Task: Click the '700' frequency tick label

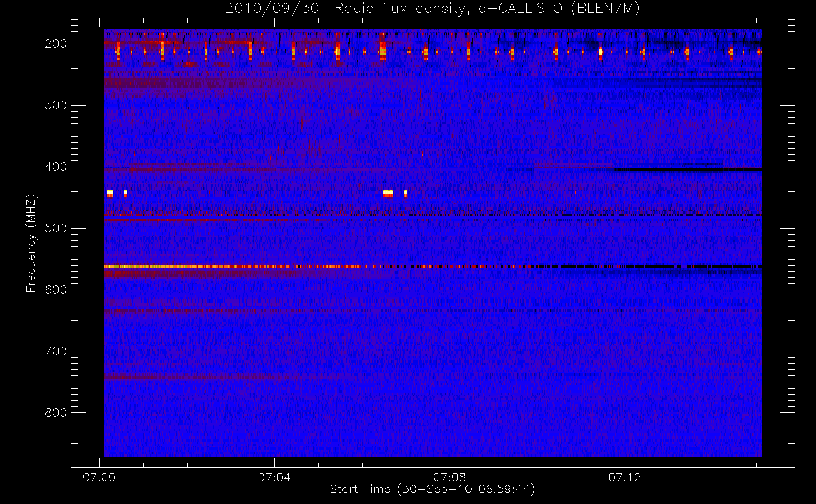Action: 56,351
